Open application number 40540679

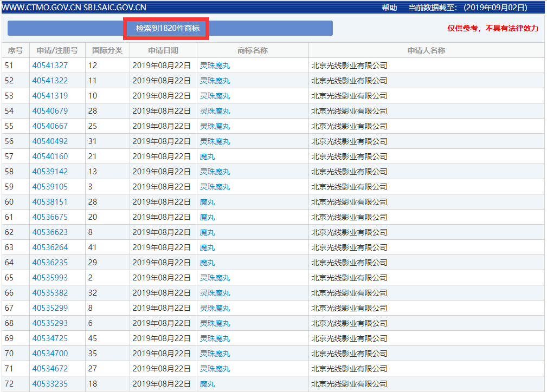50,111
